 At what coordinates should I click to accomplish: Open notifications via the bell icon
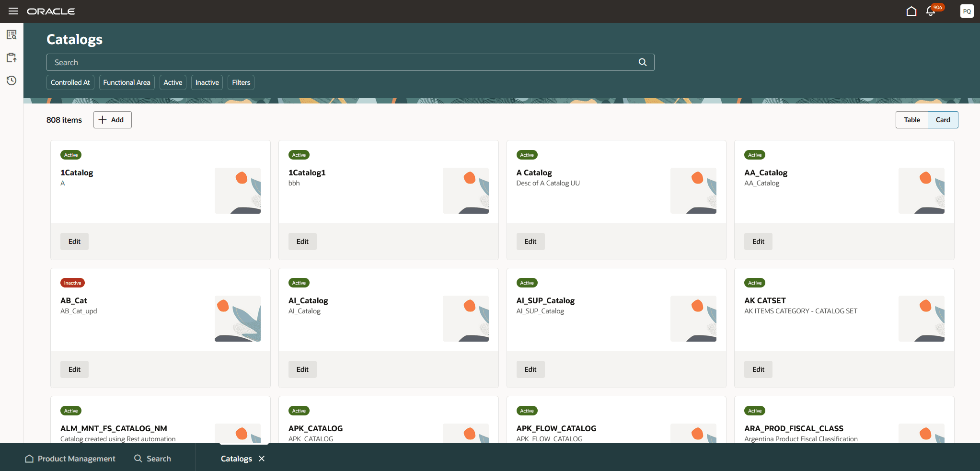point(930,11)
